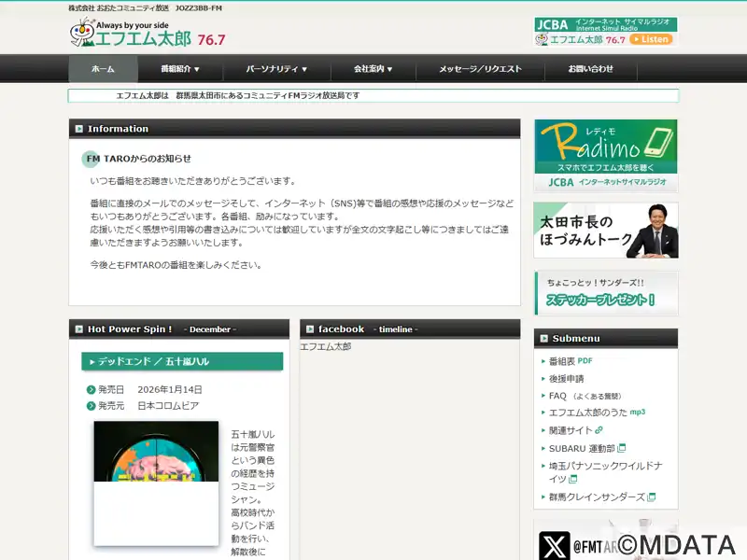Viewport: 747px width, 560px height.
Task: Click the external window icon beside SUBARU 運動部
Action: click(621, 448)
